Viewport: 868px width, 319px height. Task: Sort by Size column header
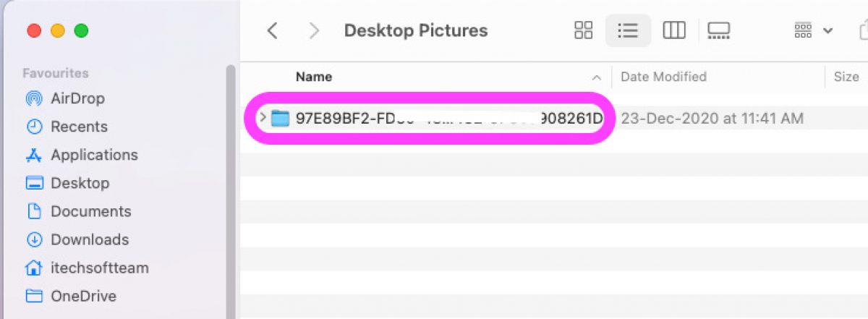(846, 77)
